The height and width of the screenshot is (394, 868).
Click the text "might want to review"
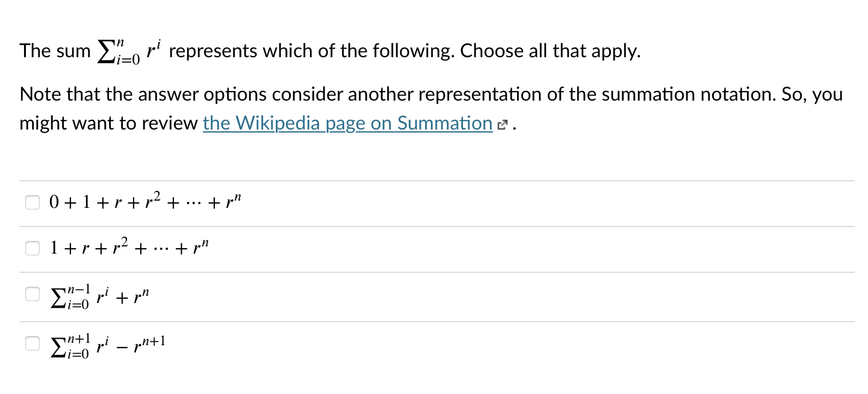(x=108, y=124)
